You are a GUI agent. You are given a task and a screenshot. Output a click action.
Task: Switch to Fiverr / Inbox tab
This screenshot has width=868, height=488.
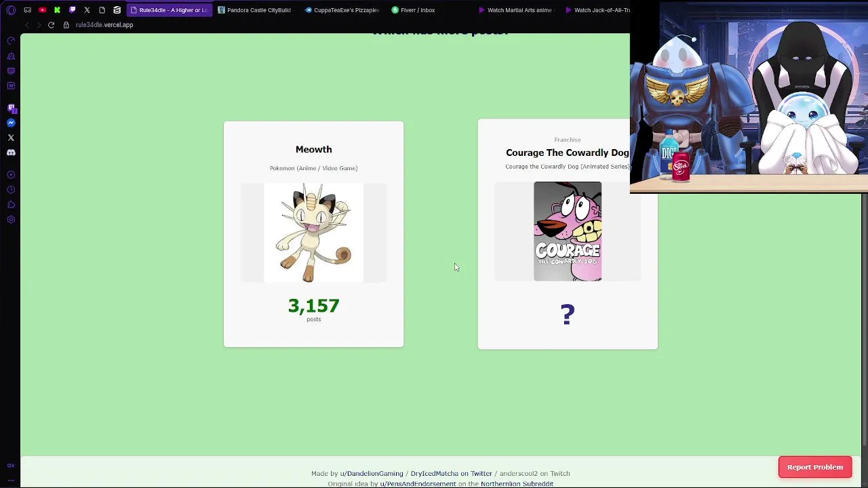414,10
